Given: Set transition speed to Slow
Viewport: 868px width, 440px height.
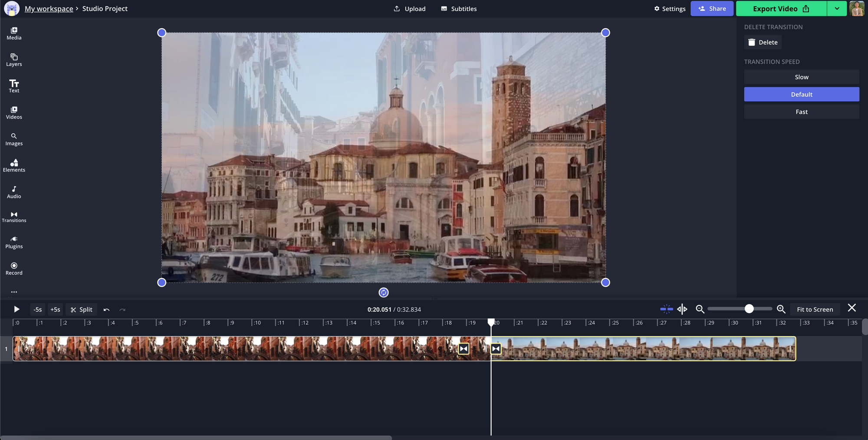Looking at the screenshot, I should pos(801,77).
